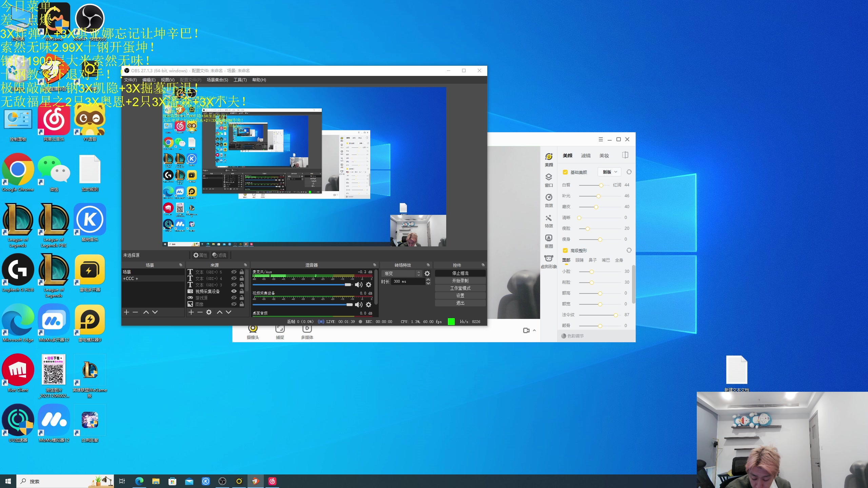Pop out the 混音器 dock panel
This screenshot has height=488, width=868.
pos(375,265)
